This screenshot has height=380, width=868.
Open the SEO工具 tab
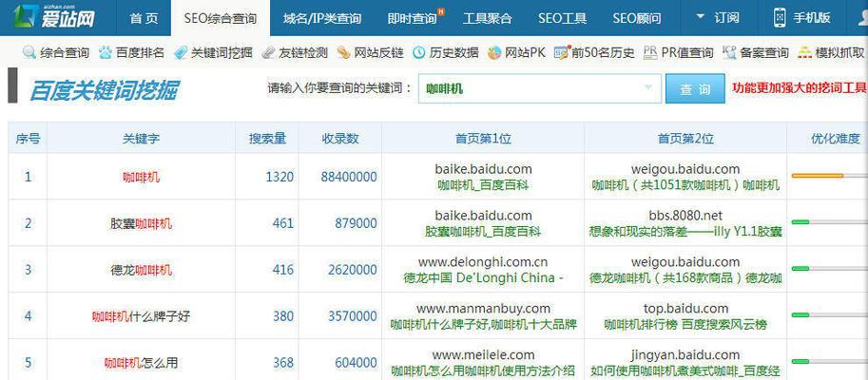563,18
